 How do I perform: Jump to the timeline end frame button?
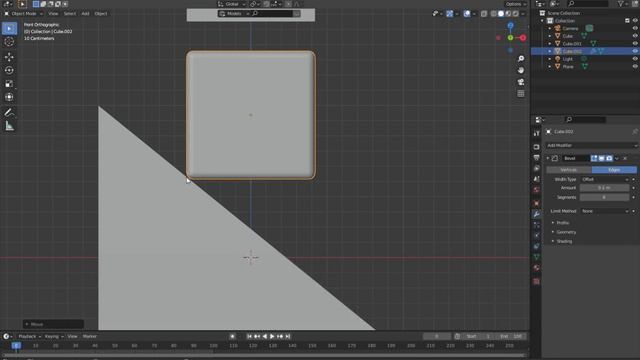pyautogui.click(x=288, y=336)
